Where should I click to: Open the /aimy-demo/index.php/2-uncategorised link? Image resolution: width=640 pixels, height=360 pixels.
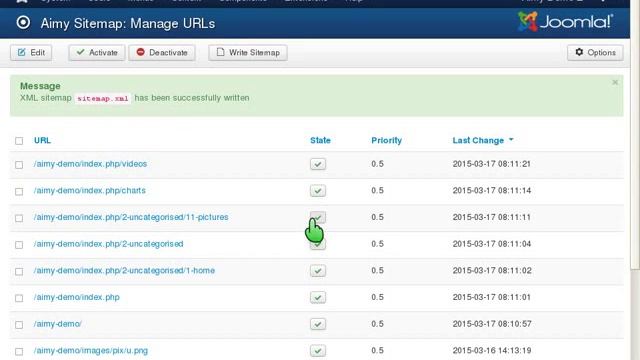[108, 244]
